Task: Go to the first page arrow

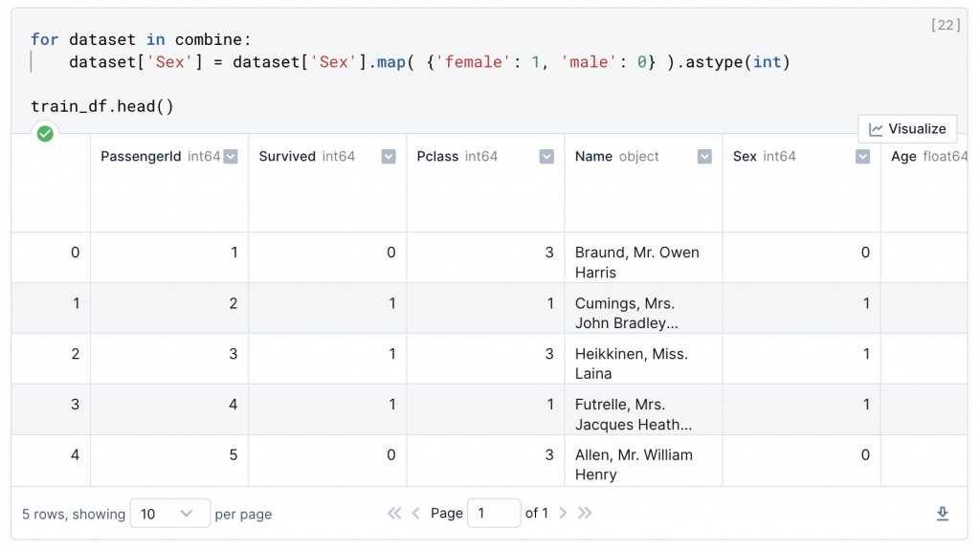Action: (394, 514)
